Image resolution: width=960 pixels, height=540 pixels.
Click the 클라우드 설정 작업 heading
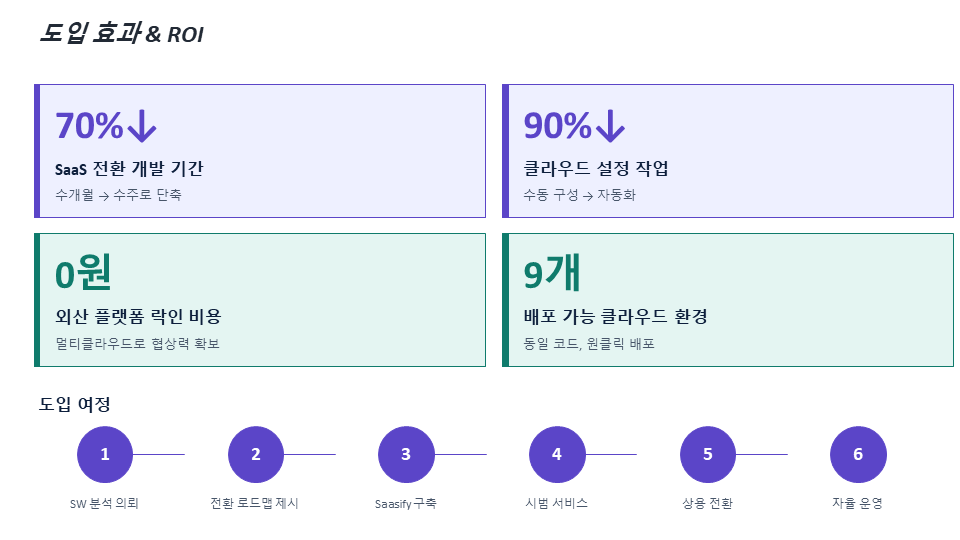point(596,169)
